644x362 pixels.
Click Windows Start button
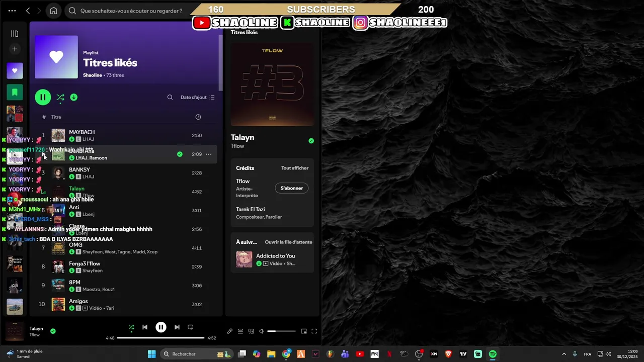coord(151,354)
